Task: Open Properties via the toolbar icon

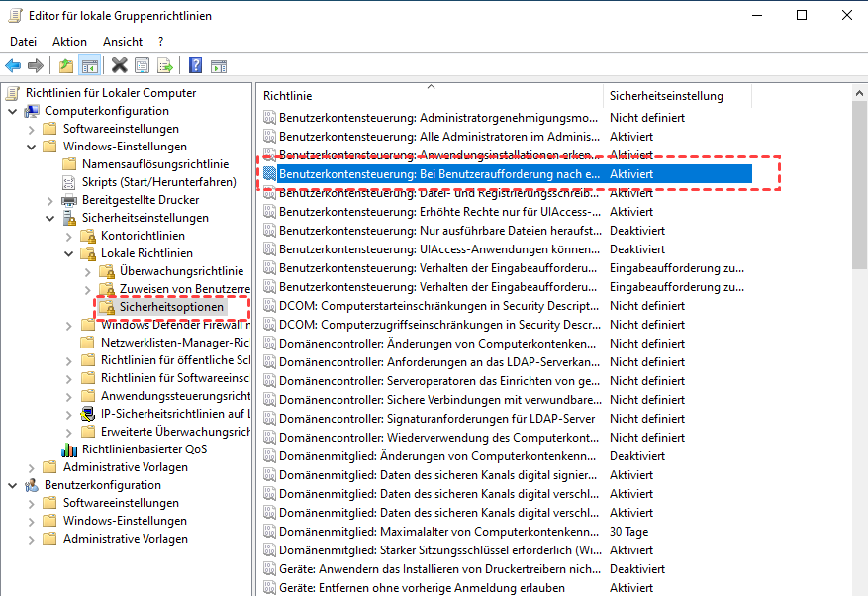Action: pos(143,66)
